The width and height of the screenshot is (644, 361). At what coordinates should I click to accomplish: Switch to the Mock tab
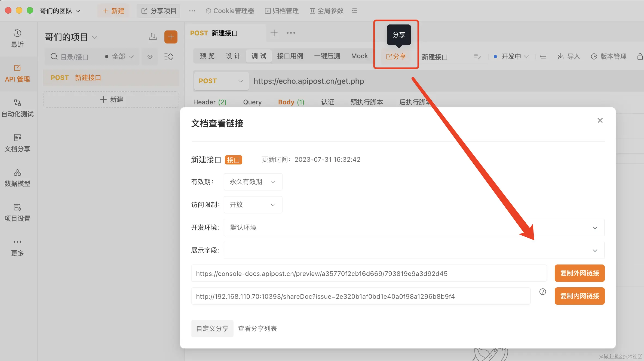(x=359, y=56)
